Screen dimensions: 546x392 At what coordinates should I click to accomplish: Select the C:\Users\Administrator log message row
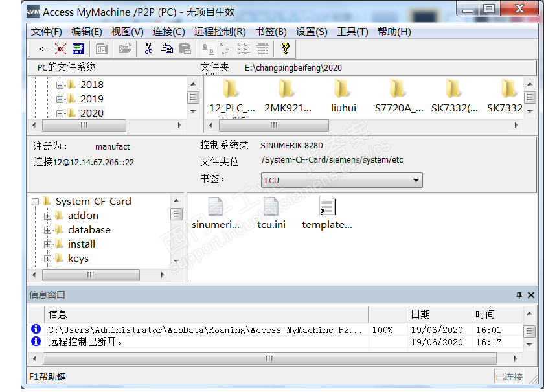tap(275, 330)
